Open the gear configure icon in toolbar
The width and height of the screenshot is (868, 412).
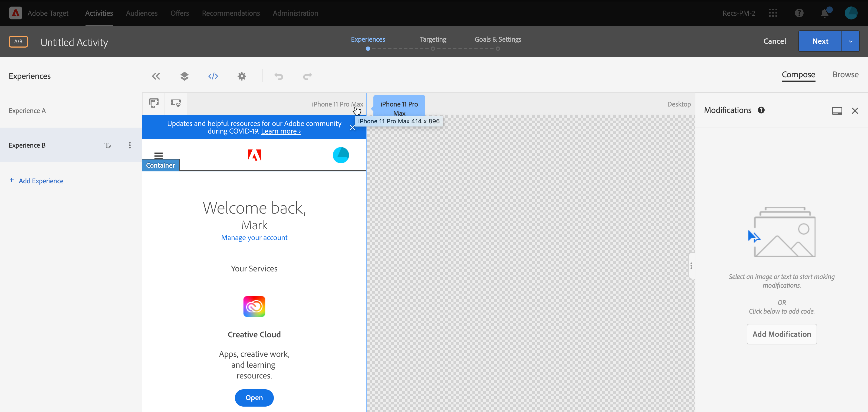click(x=242, y=76)
